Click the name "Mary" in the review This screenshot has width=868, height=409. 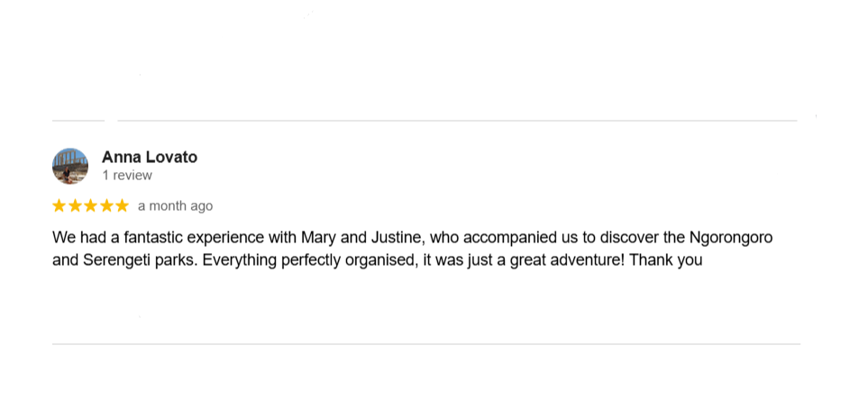click(x=319, y=238)
